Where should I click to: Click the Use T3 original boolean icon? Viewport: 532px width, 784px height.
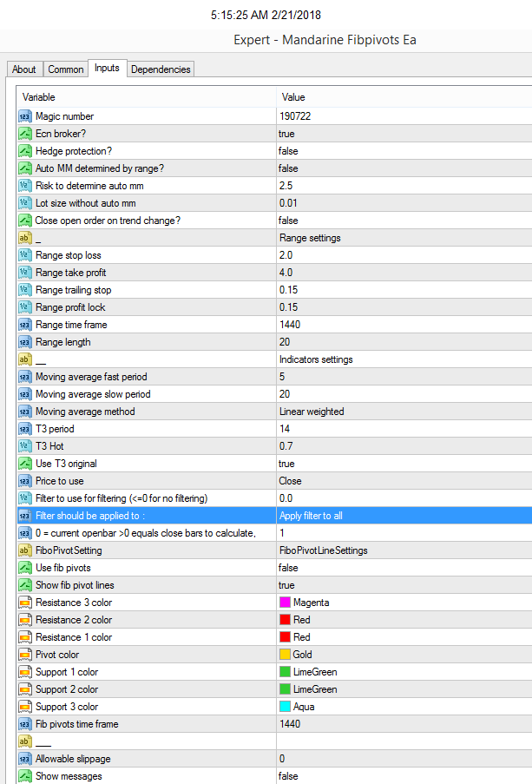[25, 464]
